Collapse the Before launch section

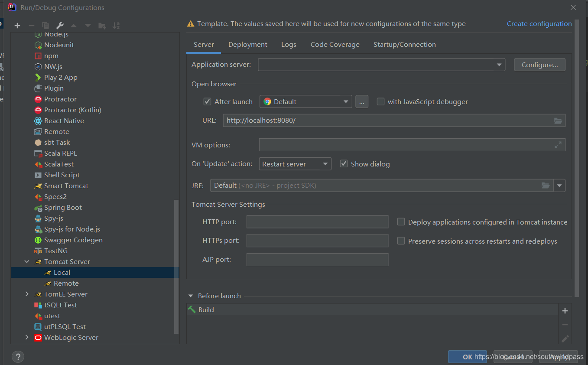191,296
